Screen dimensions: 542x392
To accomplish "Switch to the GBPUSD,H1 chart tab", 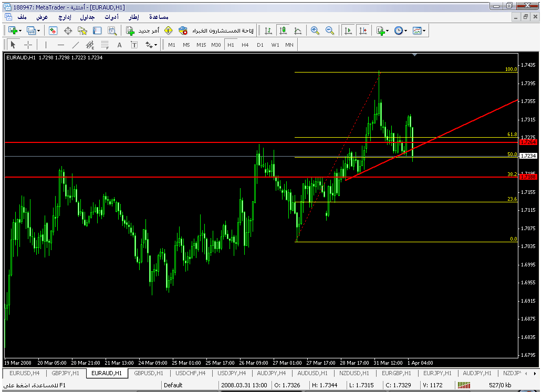I will [x=150, y=373].
